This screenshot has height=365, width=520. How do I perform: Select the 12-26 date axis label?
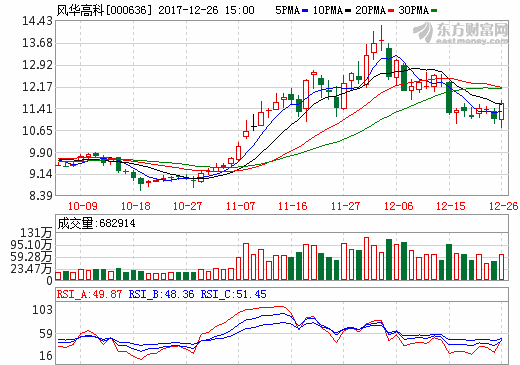point(503,206)
